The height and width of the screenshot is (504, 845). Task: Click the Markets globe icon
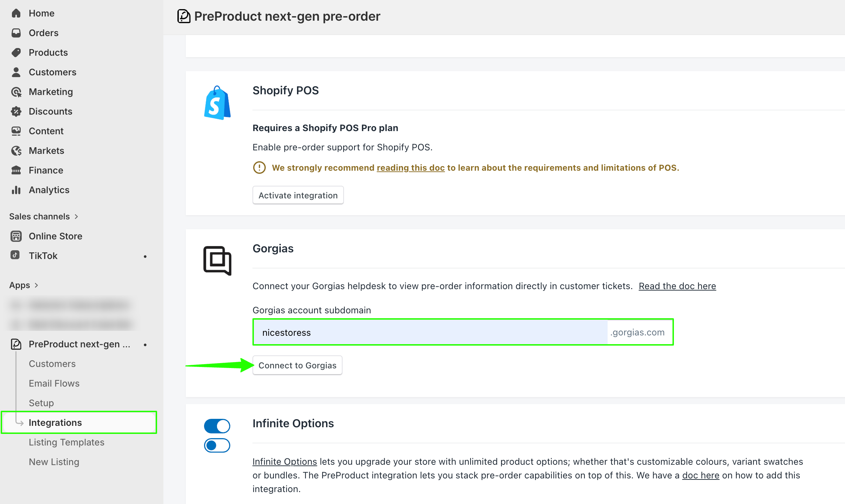[x=16, y=151]
